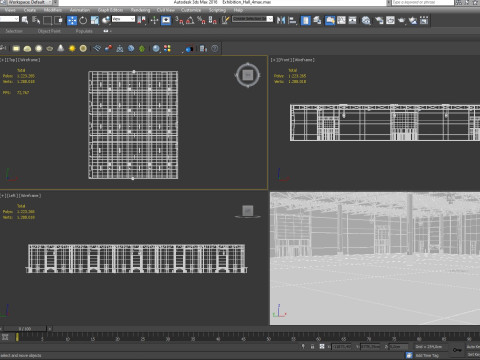Open the Front viewport label menu
The width and height of the screenshot is (480, 360).
pos(285,60)
